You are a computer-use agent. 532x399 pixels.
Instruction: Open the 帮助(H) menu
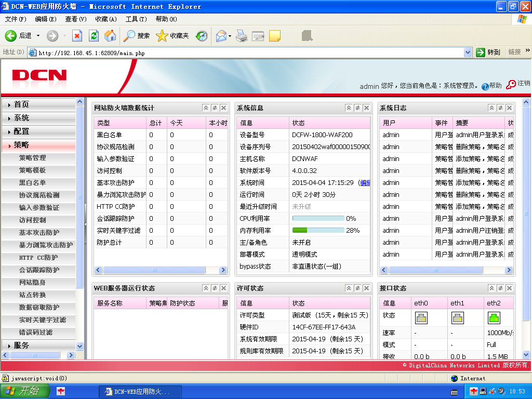coord(166,19)
